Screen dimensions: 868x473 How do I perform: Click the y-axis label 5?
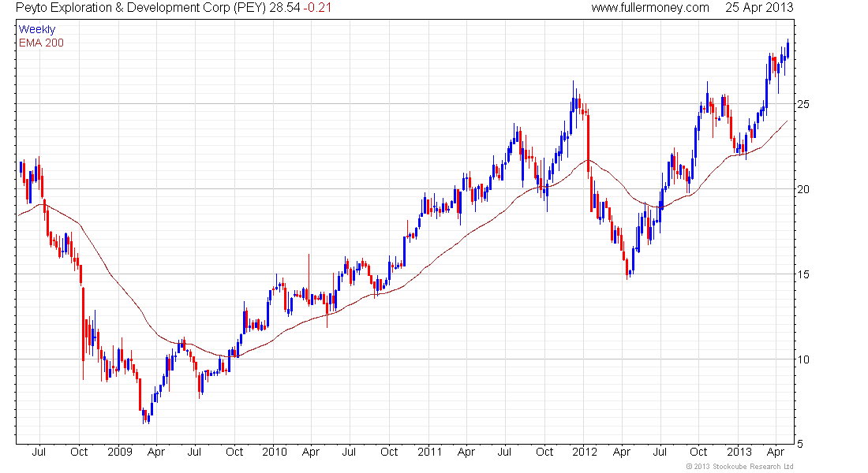(800, 444)
